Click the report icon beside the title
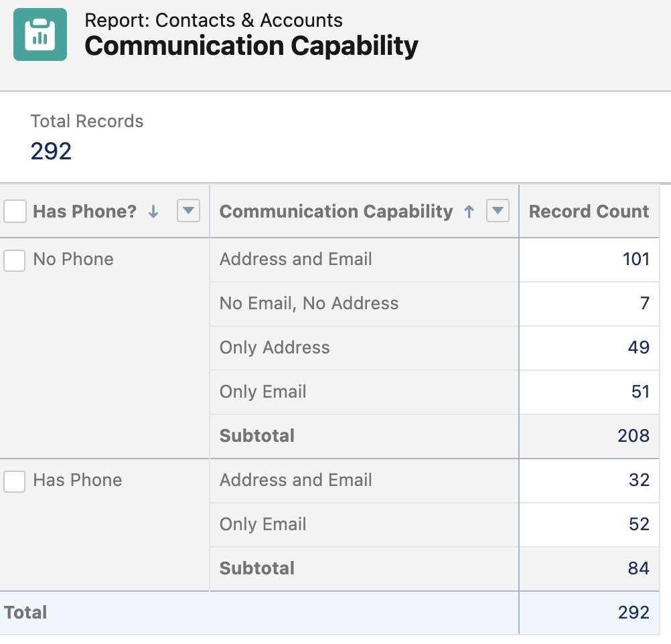Screen dimensions: 671x644 click(40, 35)
